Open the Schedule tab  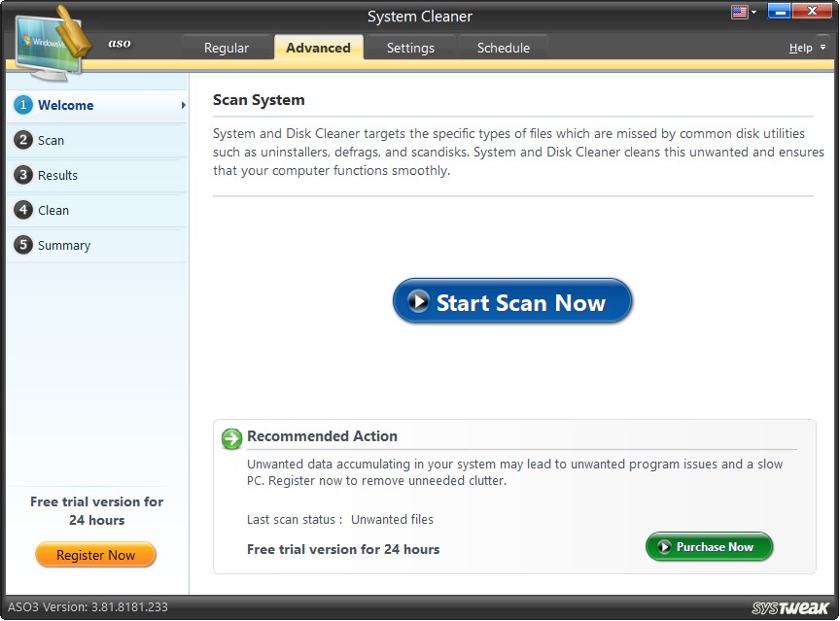click(x=503, y=47)
